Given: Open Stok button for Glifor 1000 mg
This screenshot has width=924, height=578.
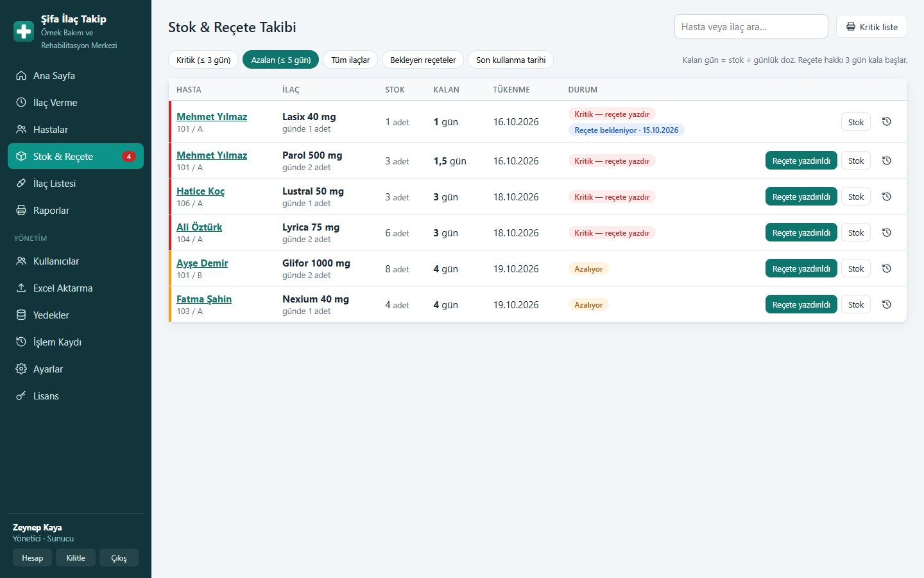Looking at the screenshot, I should point(856,268).
